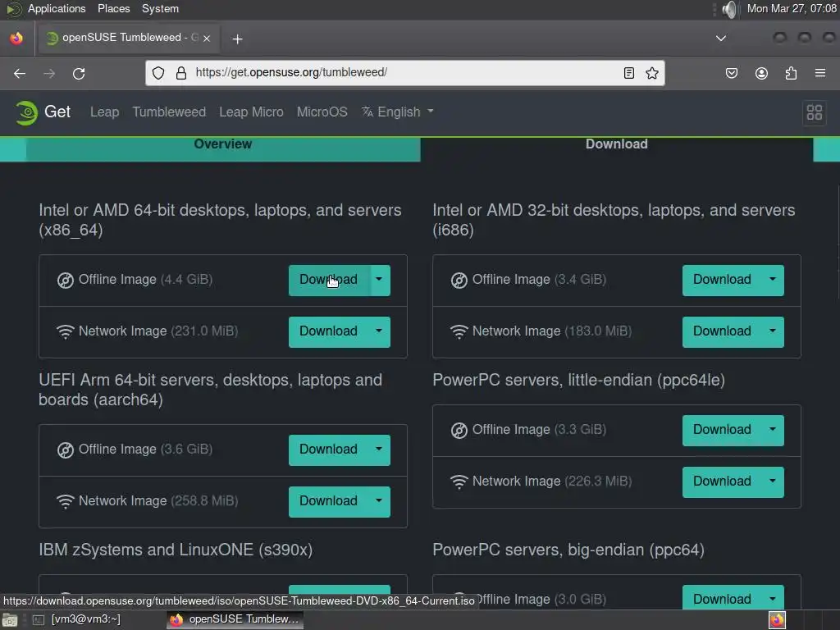Download i686 Offline Image 3.4 GiB
This screenshot has height=630, width=840.
click(723, 281)
